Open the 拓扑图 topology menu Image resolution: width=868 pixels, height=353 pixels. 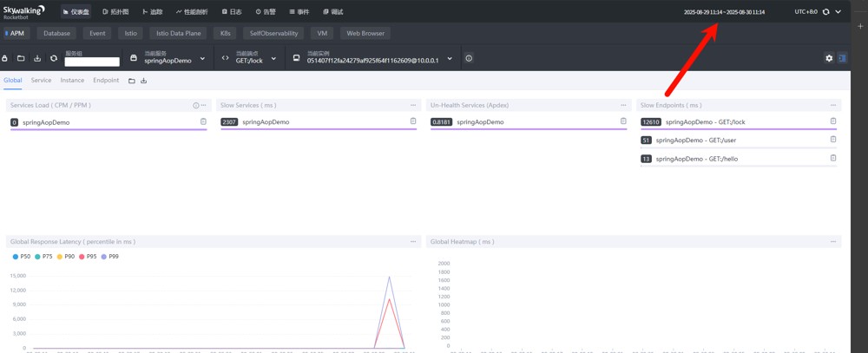[114, 11]
